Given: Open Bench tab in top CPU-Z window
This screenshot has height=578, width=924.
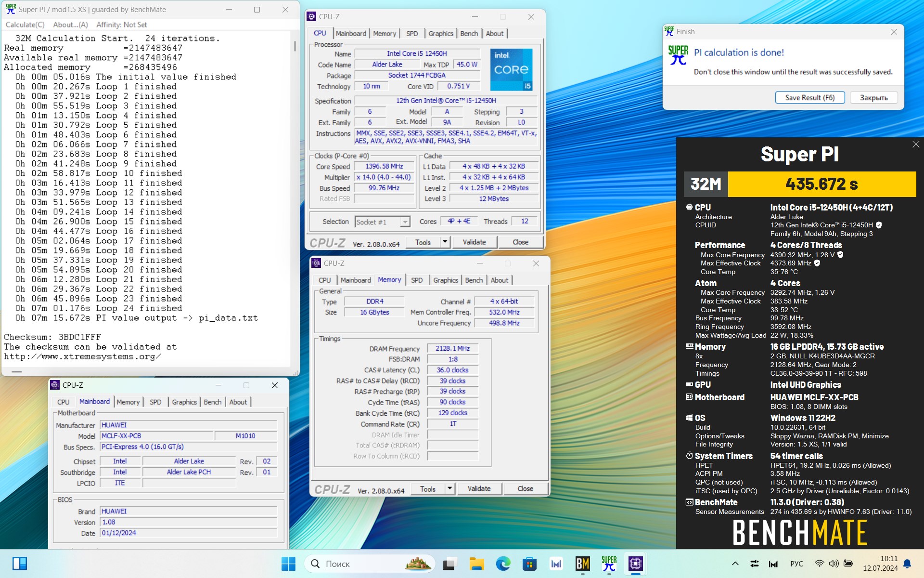Looking at the screenshot, I should [469, 33].
